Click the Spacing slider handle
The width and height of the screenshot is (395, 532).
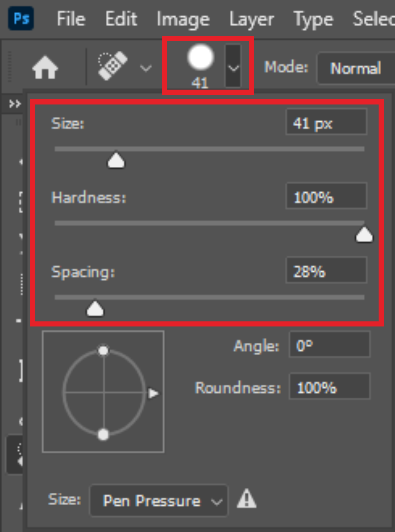click(95, 308)
